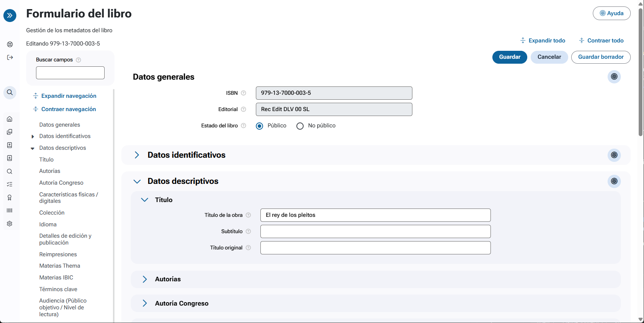Image resolution: width=644 pixels, height=323 pixels.
Task: Go to Materias Thema in navigation
Action: 60,266
